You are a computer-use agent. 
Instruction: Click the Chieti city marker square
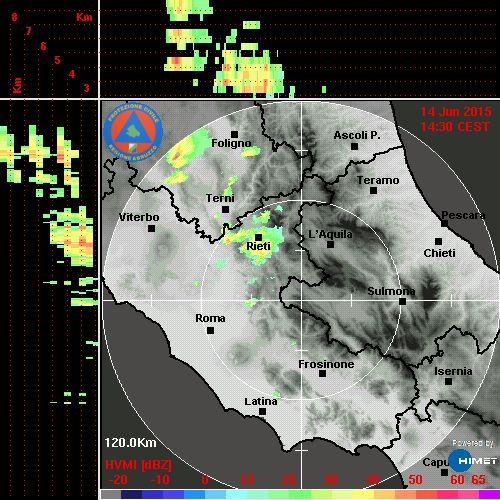tap(438, 241)
